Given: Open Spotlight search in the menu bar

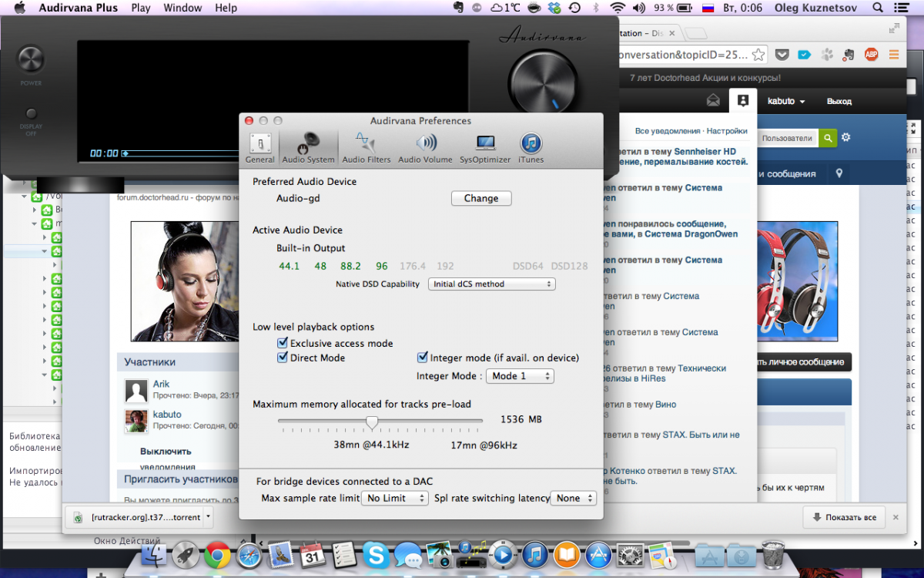Looking at the screenshot, I should click(878, 8).
